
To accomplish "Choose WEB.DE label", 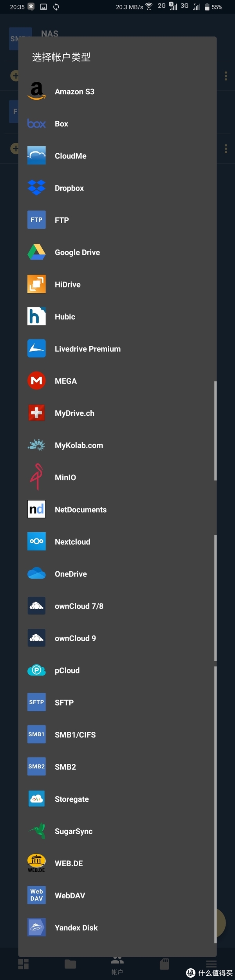I will point(69,863).
